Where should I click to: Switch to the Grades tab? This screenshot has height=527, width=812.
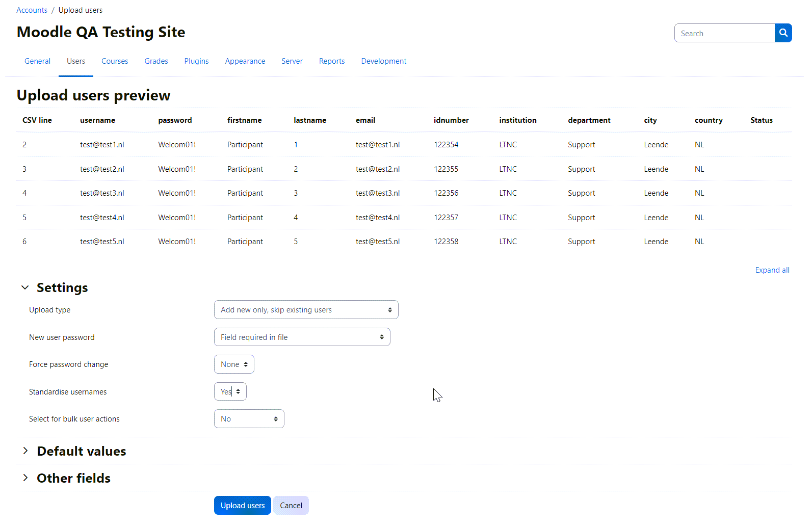point(156,61)
